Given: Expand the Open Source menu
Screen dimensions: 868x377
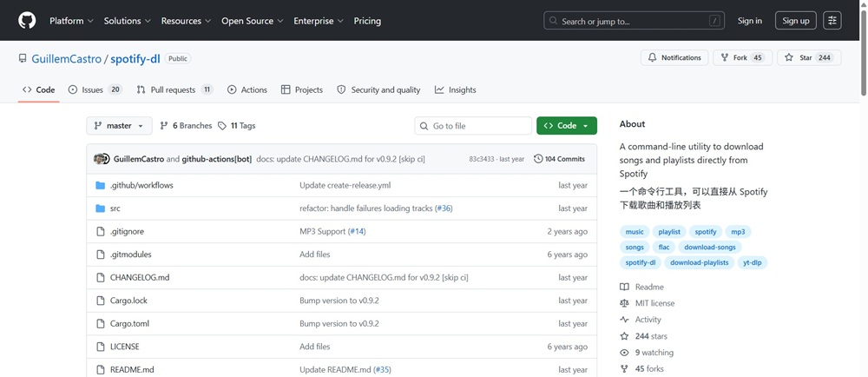Looking at the screenshot, I should pos(253,21).
